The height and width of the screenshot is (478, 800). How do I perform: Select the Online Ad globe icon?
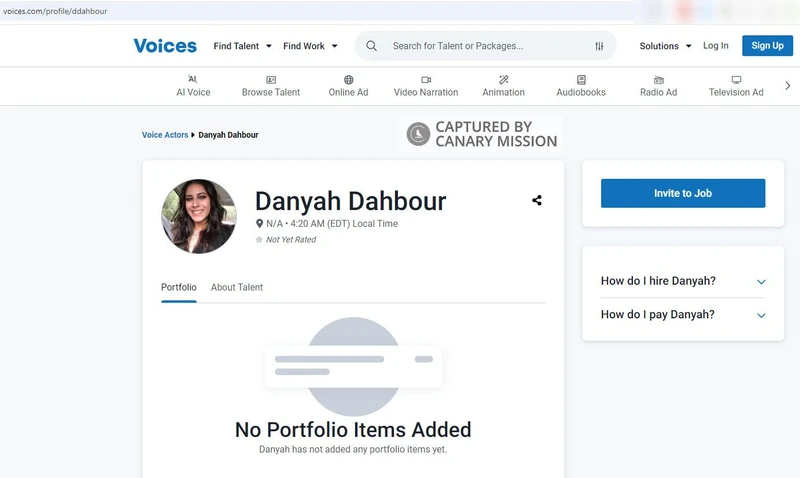click(x=348, y=80)
